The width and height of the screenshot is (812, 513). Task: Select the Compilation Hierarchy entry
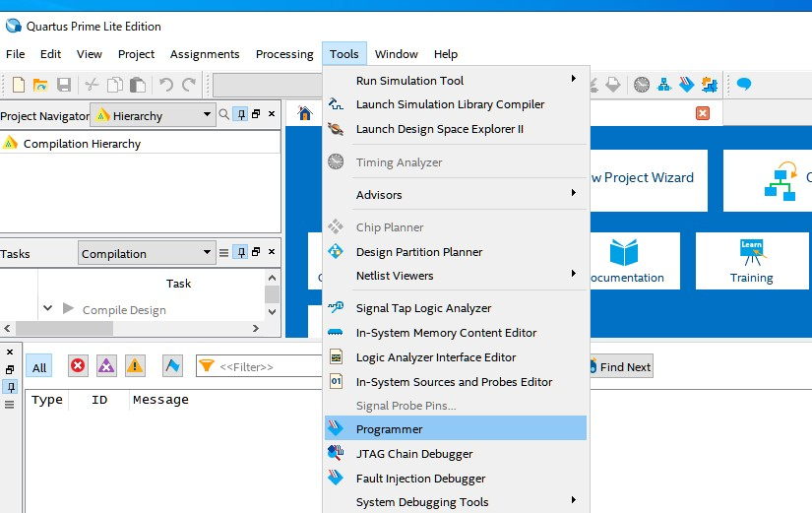[x=82, y=144]
